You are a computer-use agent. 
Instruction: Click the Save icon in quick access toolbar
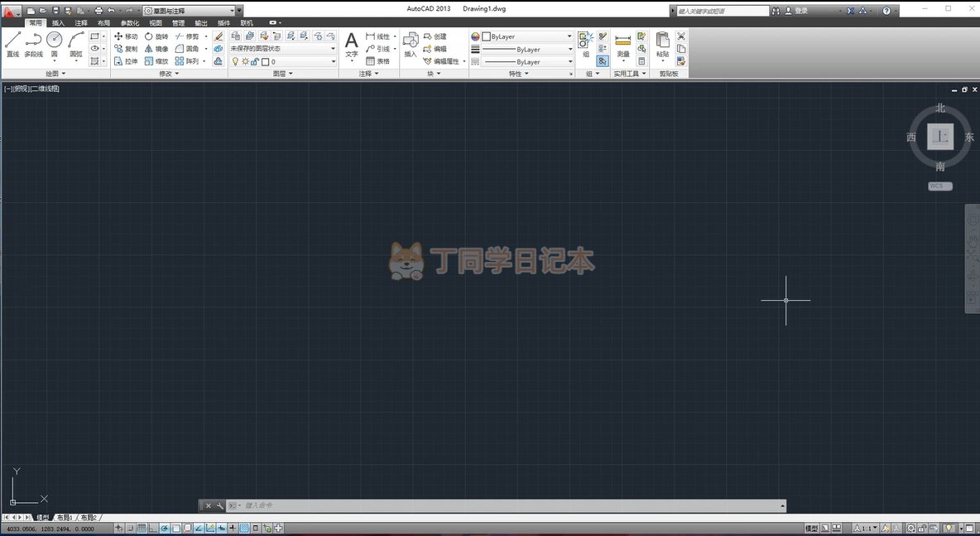55,11
